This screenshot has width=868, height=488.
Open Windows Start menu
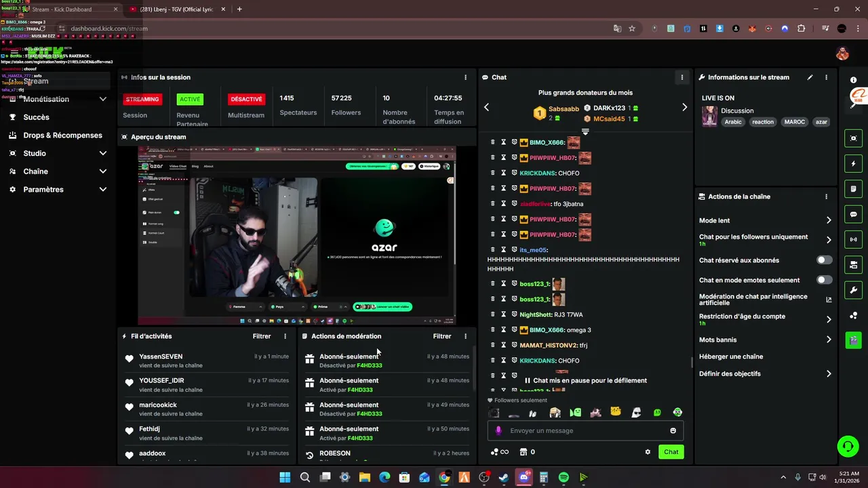285,477
